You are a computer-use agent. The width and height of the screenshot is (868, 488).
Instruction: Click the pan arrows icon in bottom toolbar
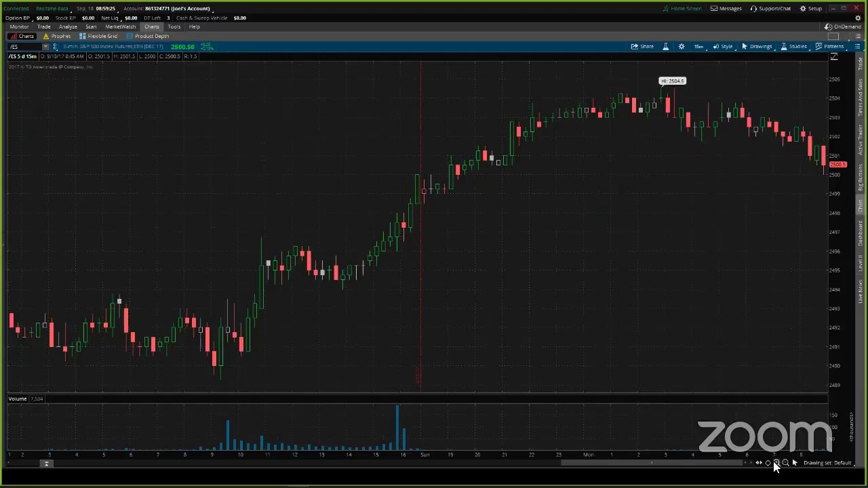[759, 463]
